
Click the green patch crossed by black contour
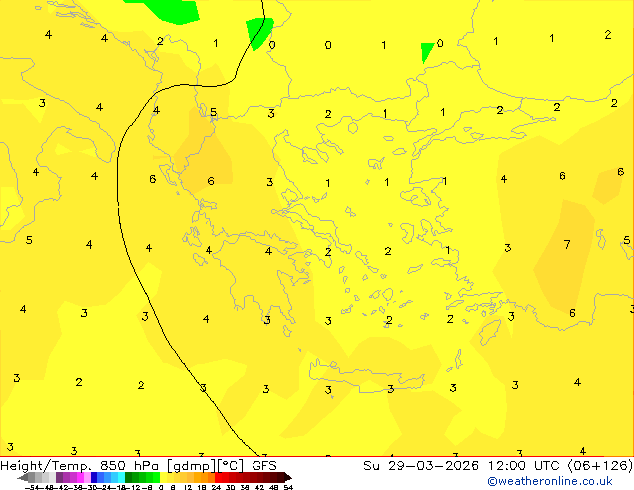click(259, 32)
